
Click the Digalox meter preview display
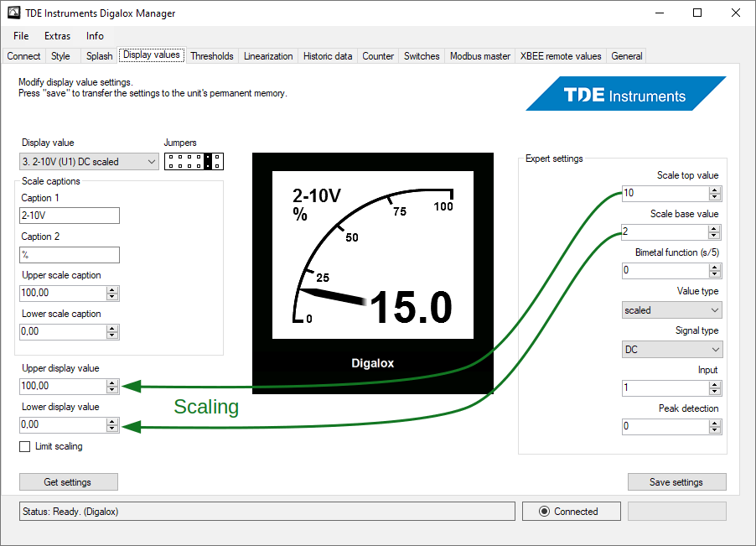point(373,273)
